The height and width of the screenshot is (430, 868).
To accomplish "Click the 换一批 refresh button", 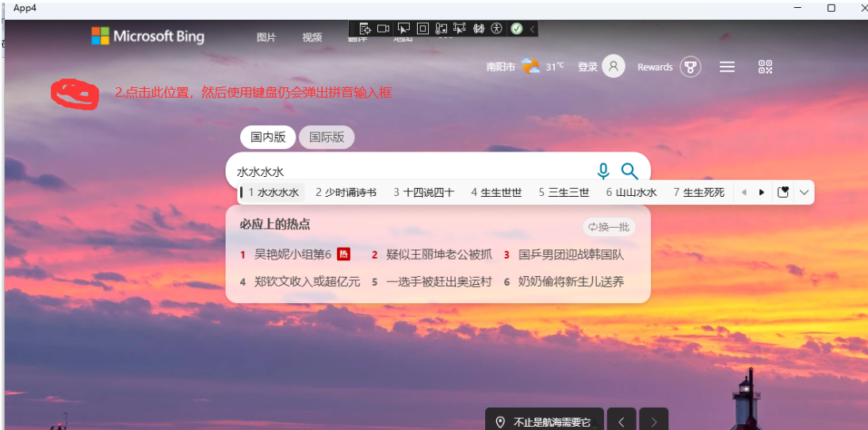I will coord(609,227).
